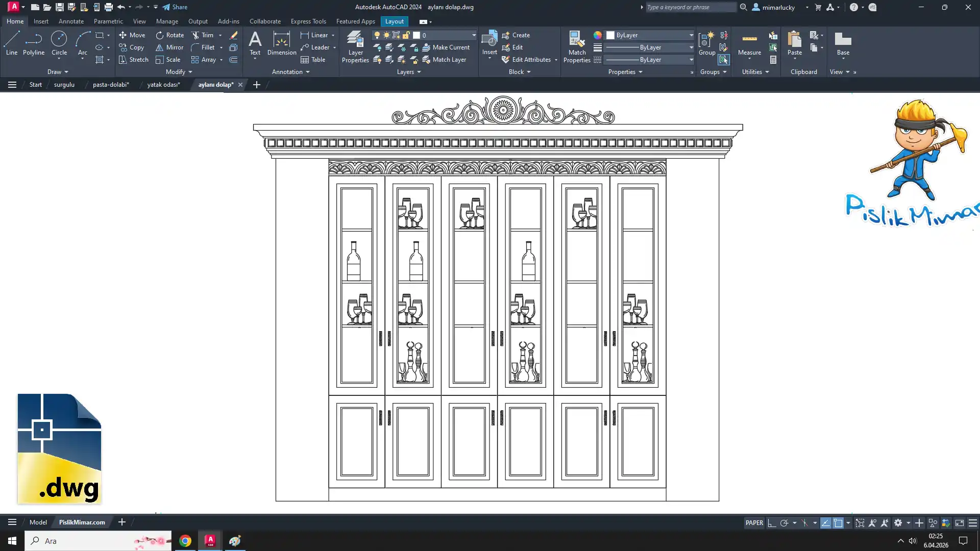This screenshot has height=551, width=980.
Task: Open the layer name dropdown list
Action: [x=474, y=35]
